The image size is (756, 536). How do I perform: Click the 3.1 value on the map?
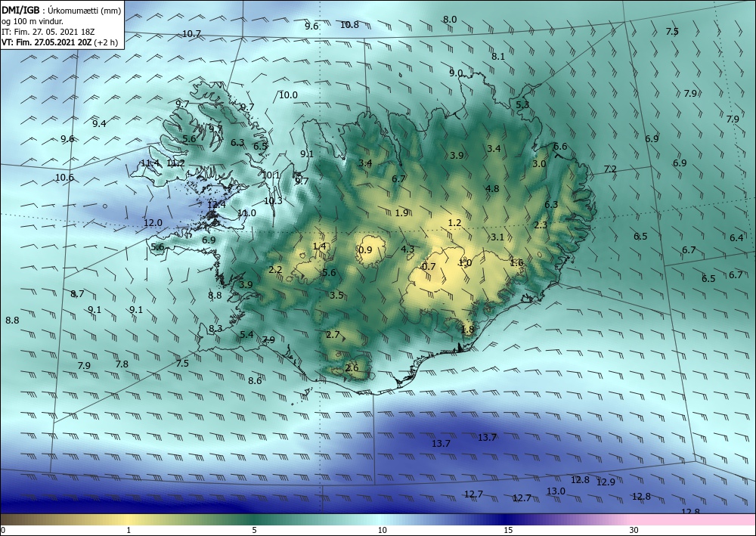click(x=497, y=237)
